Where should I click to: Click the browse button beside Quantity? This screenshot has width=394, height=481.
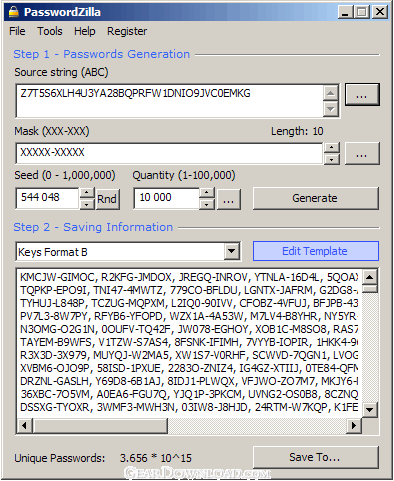(x=228, y=199)
